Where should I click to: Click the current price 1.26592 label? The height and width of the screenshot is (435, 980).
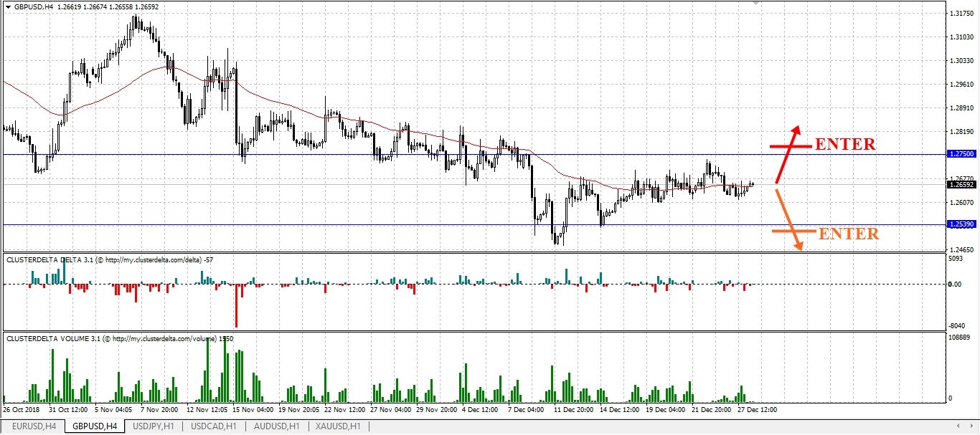961,184
